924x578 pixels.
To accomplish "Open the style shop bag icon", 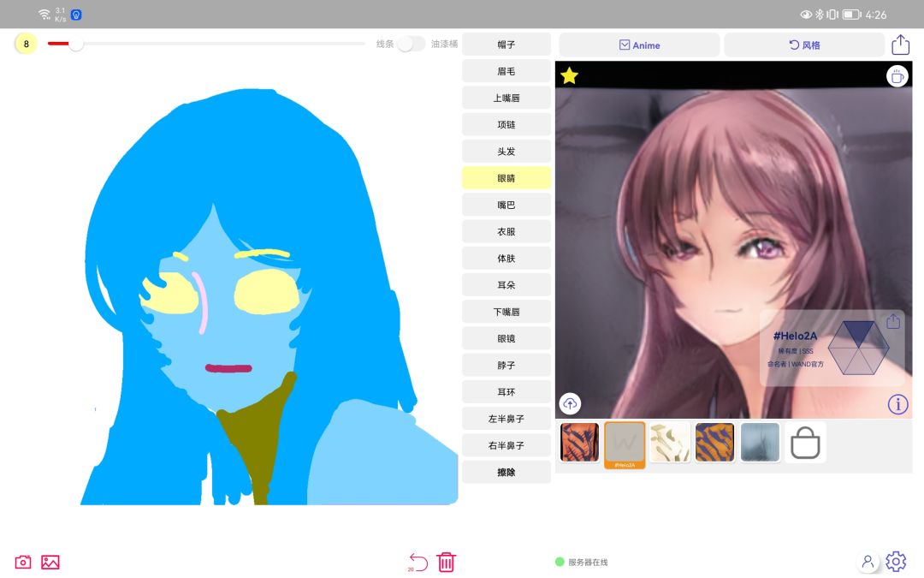I will coord(805,443).
